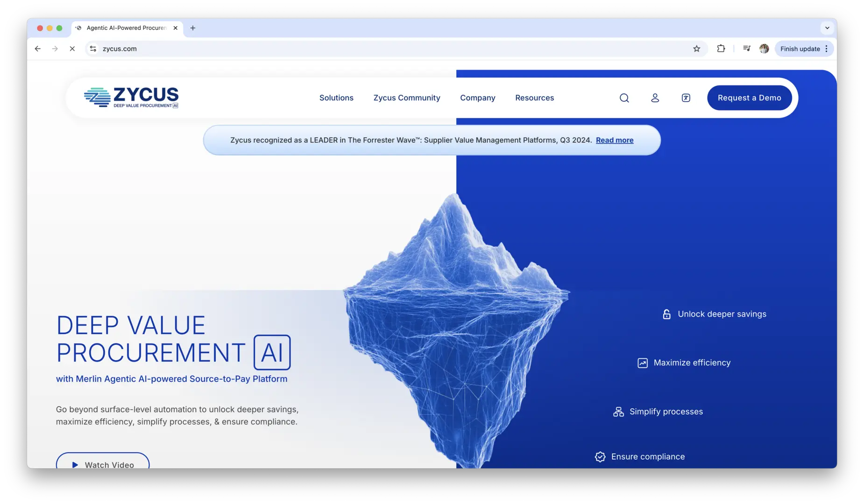The image size is (864, 504).
Task: Open the browser Extensions puzzle icon
Action: pyautogui.click(x=721, y=49)
